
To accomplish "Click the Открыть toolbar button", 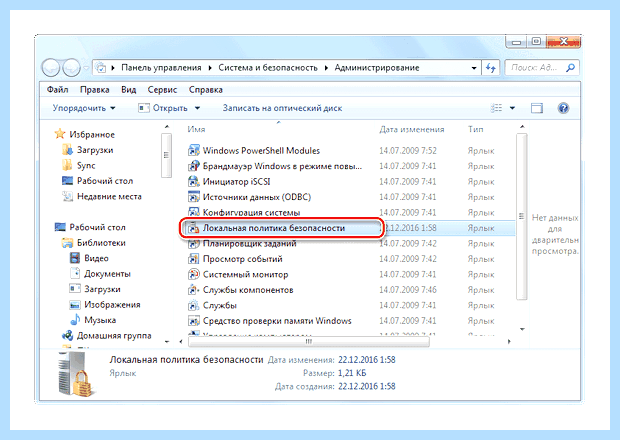I will tap(163, 108).
